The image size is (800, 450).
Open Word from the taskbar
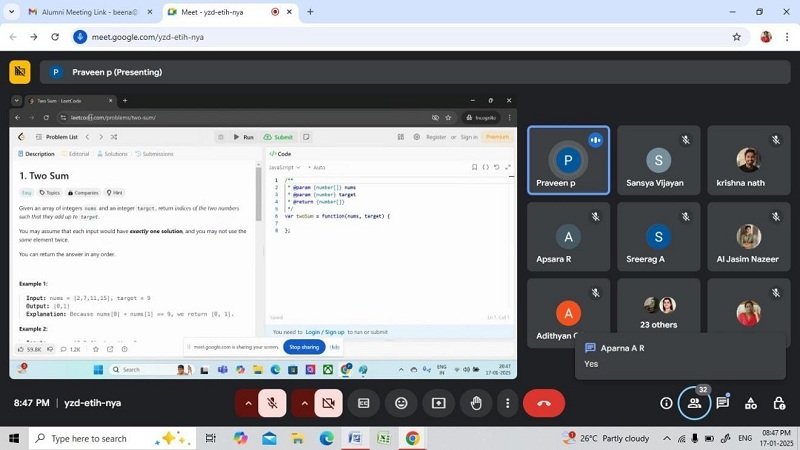[x=355, y=438]
